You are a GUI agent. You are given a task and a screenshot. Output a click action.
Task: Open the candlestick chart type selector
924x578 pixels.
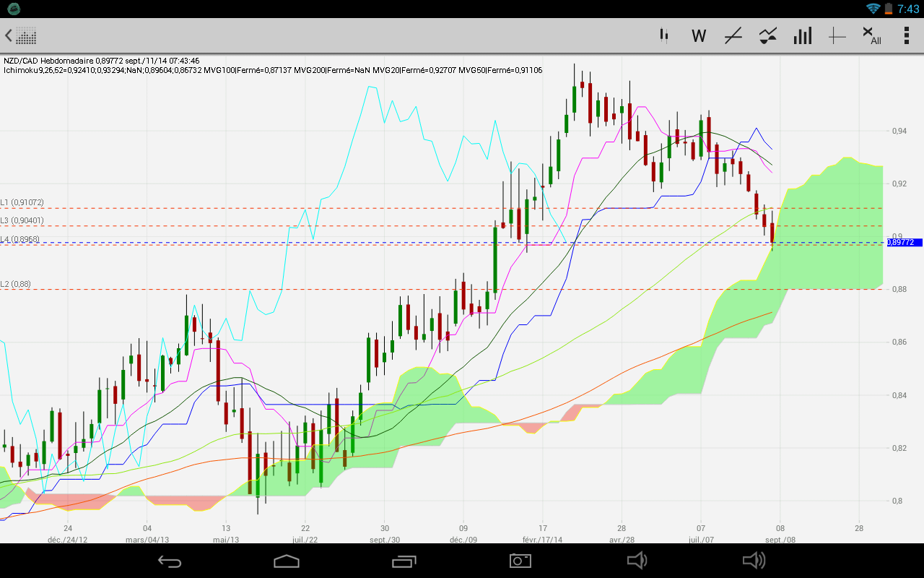click(x=664, y=35)
